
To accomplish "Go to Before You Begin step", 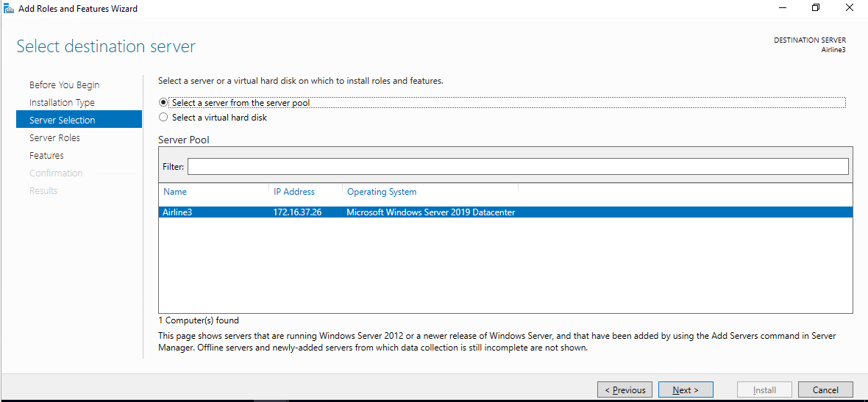I will (64, 85).
